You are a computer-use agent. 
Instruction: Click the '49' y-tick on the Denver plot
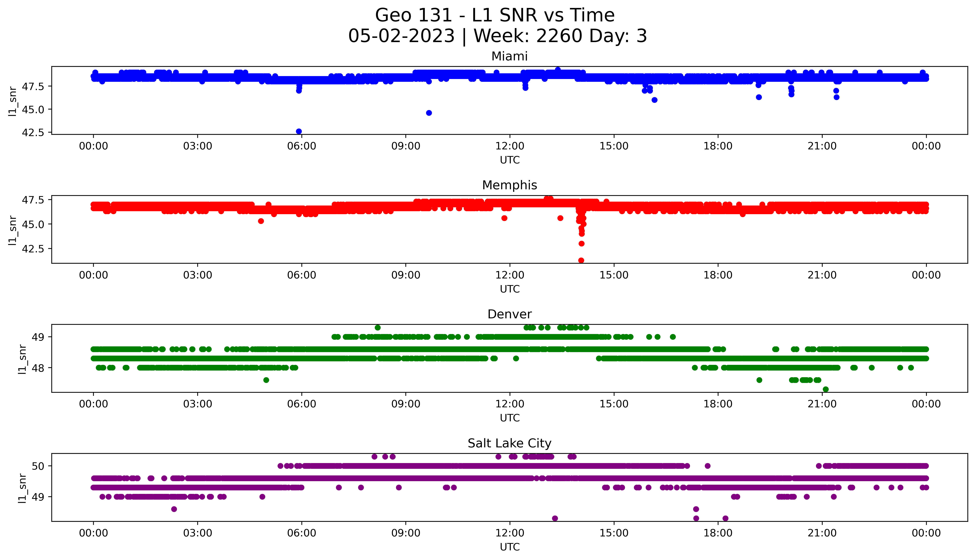[x=38, y=337]
